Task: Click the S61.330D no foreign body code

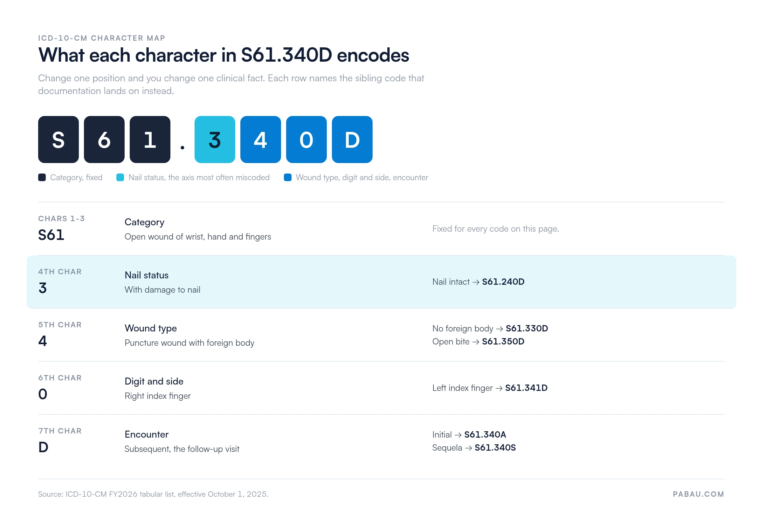Action: 527,328
